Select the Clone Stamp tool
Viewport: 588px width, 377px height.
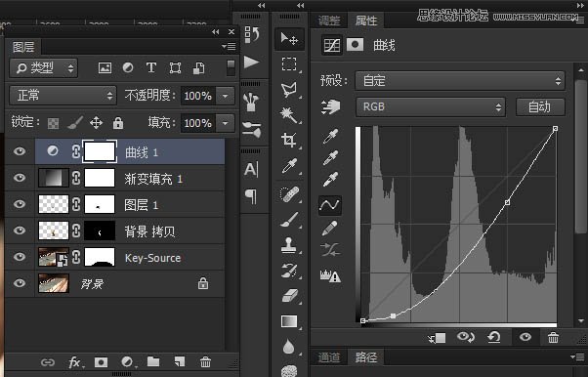coord(289,245)
